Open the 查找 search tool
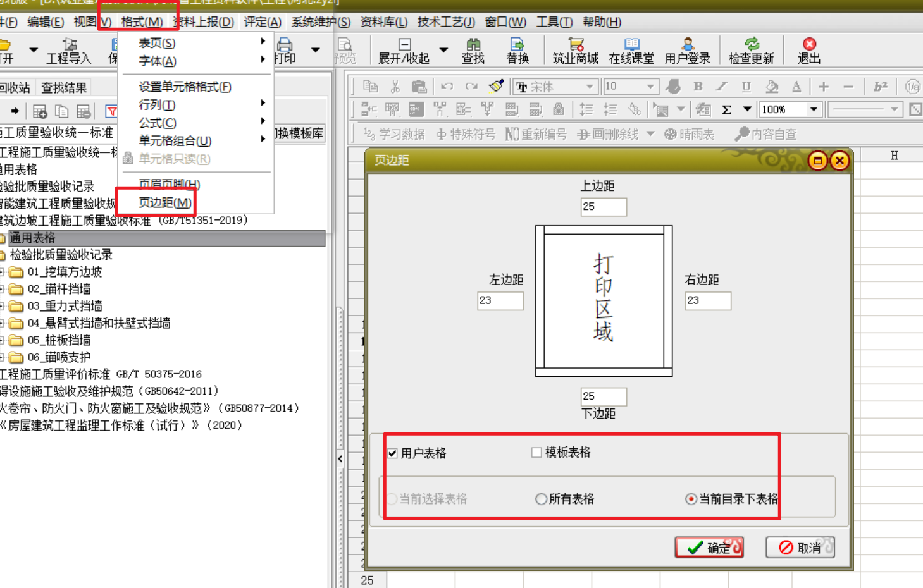The image size is (923, 588). tap(473, 51)
